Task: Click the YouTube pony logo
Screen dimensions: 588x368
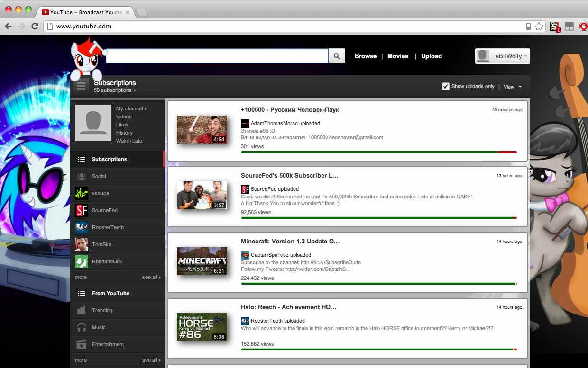Action: pyautogui.click(x=87, y=59)
